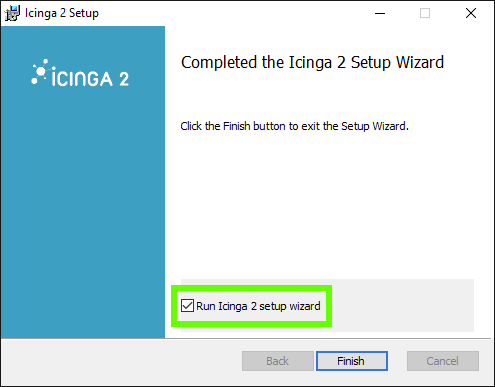Click the 'Icinga 2 Setup' window title text
The height and width of the screenshot is (387, 495).
point(62,13)
